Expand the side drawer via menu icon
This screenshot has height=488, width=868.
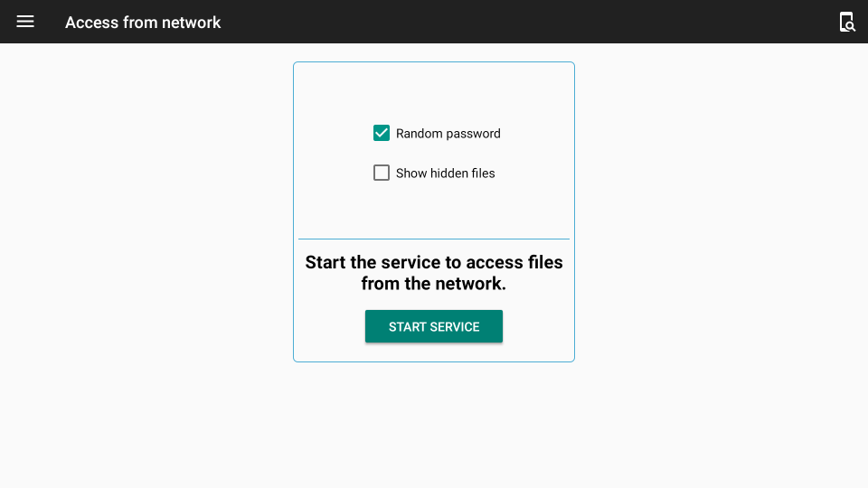(x=25, y=22)
